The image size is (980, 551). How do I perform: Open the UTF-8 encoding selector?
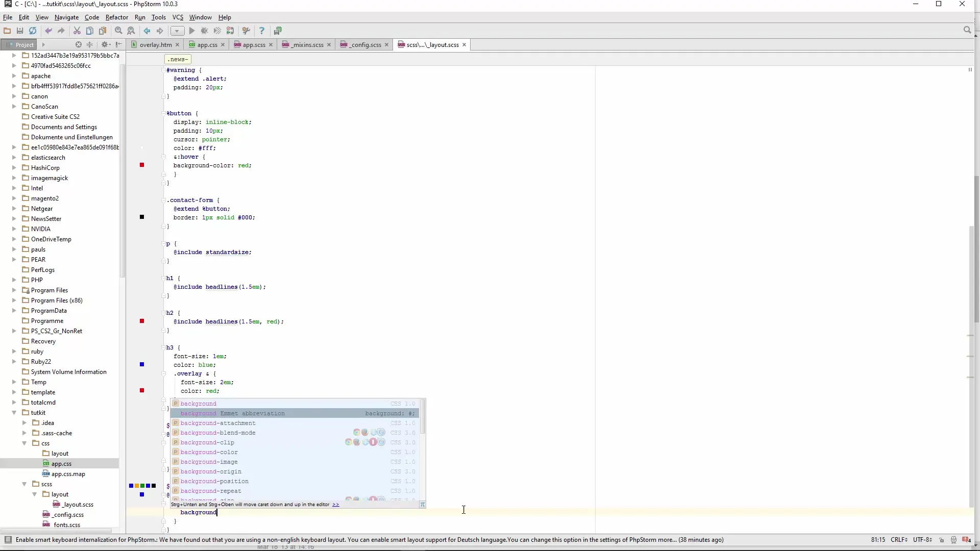(922, 540)
